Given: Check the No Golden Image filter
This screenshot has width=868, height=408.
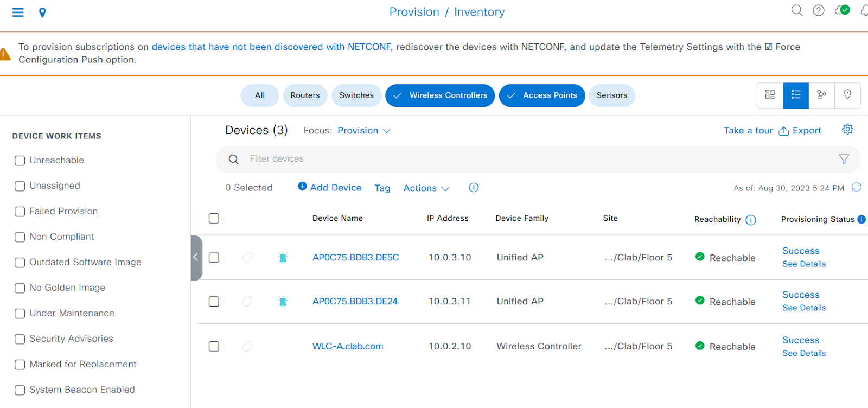Looking at the screenshot, I should [x=20, y=288].
